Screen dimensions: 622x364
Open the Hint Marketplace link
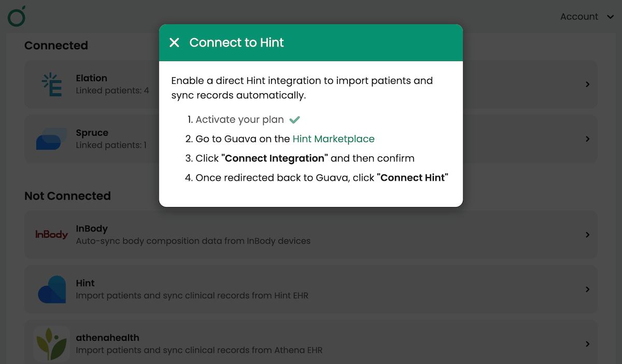click(333, 139)
